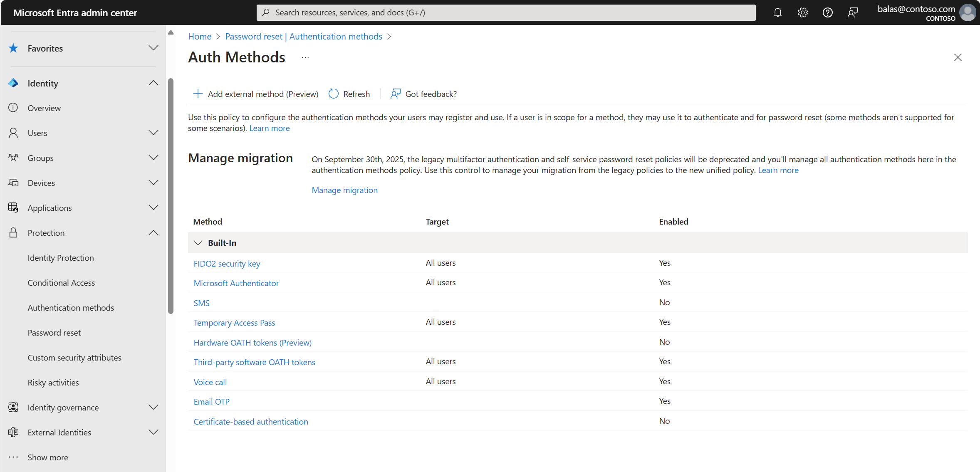Click FIDO2 security key method
The height and width of the screenshot is (472, 980).
click(227, 263)
